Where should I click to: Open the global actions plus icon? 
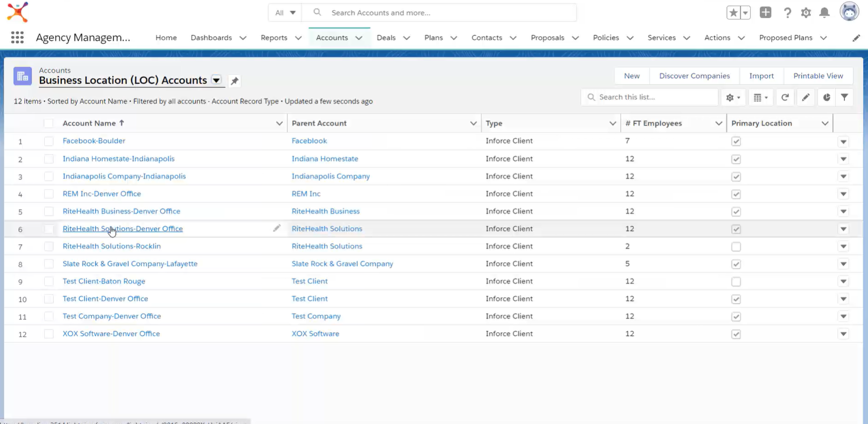tap(766, 12)
